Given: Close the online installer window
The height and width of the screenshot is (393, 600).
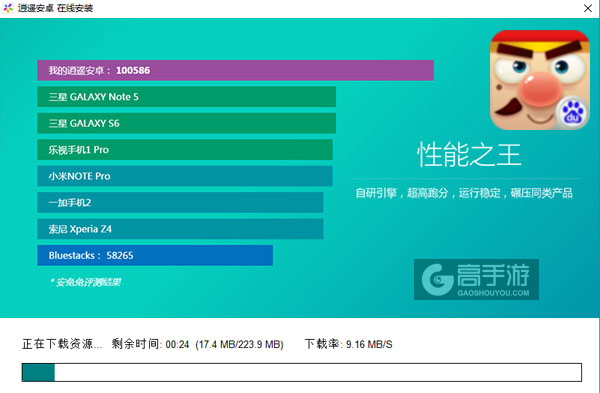Looking at the screenshot, I should point(588,8).
